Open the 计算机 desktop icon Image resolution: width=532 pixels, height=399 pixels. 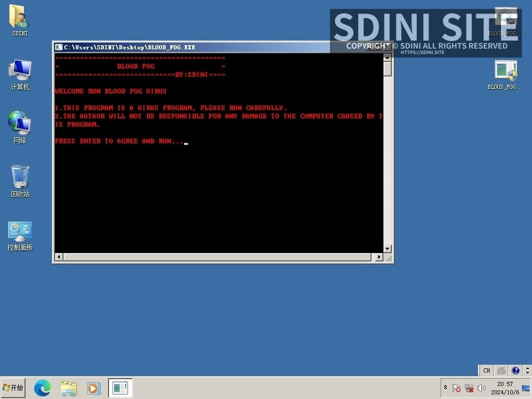click(20, 75)
